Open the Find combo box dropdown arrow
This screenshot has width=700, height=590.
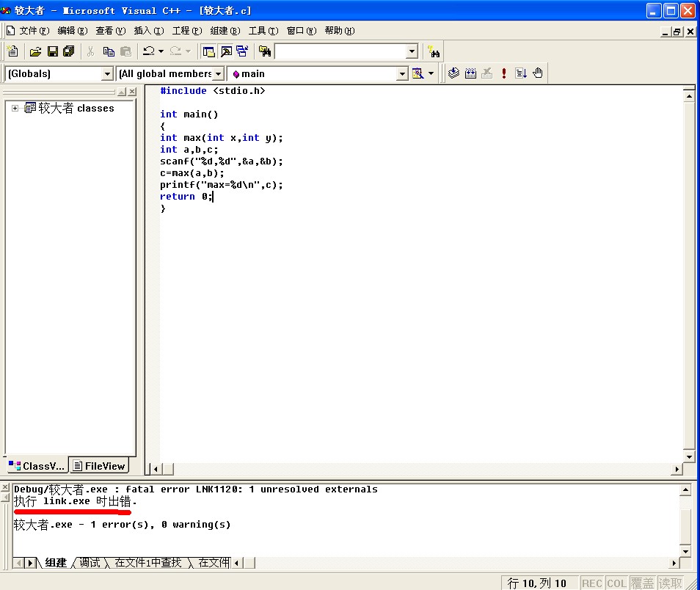tap(412, 51)
